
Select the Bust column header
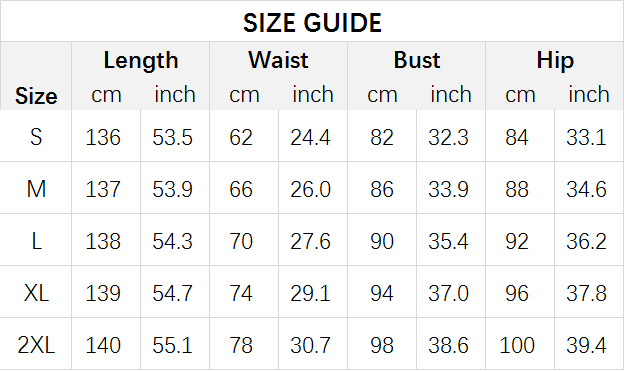pos(417,60)
